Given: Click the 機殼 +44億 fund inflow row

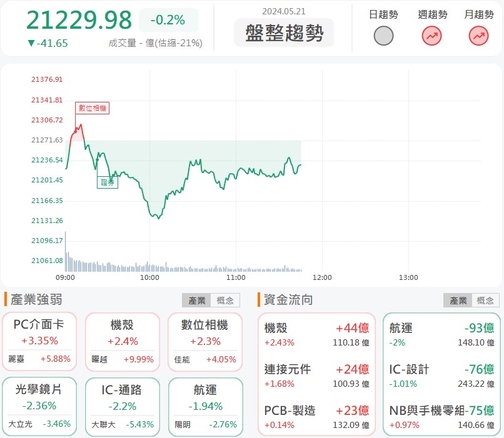Looking at the screenshot, I should pos(316,335).
